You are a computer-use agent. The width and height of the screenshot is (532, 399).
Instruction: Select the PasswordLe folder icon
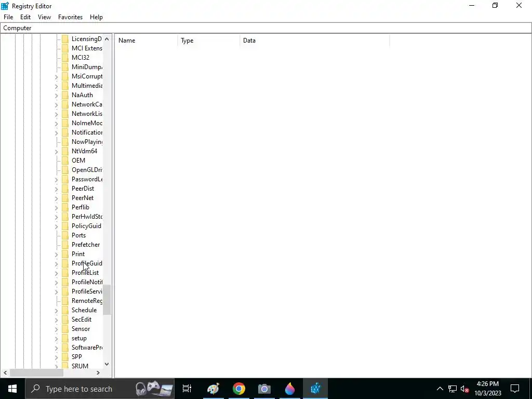point(65,179)
